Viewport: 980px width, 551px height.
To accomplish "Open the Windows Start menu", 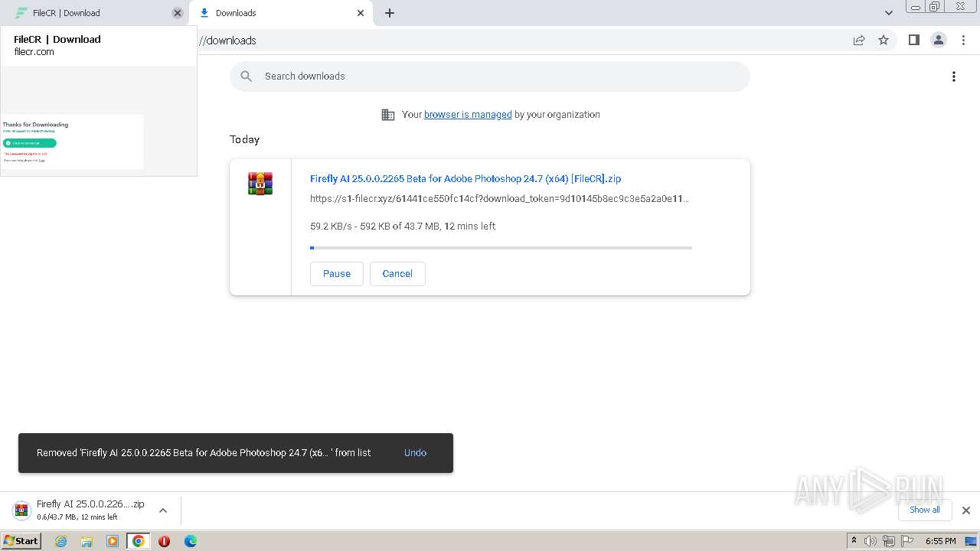I will [x=21, y=541].
